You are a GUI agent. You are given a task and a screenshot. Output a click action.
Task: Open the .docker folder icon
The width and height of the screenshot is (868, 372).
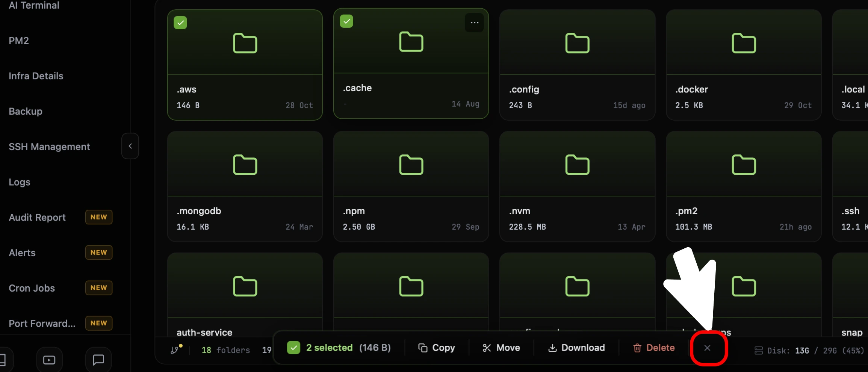(x=744, y=43)
